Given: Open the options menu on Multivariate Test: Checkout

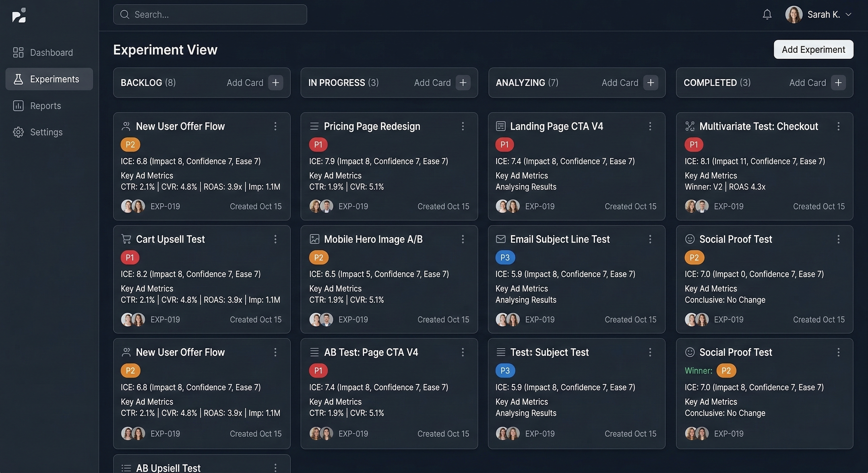Looking at the screenshot, I should (839, 126).
